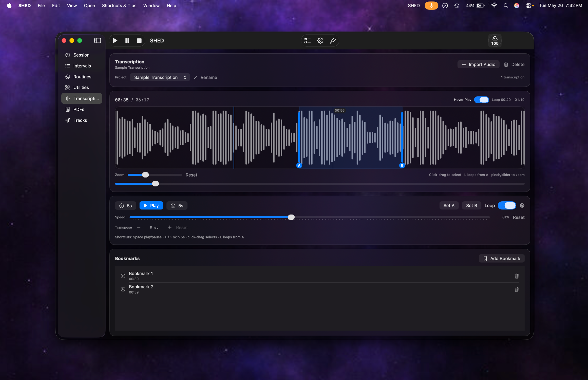Viewport: 588px width, 380px height.
Task: Open the Help menu
Action: [x=171, y=5]
